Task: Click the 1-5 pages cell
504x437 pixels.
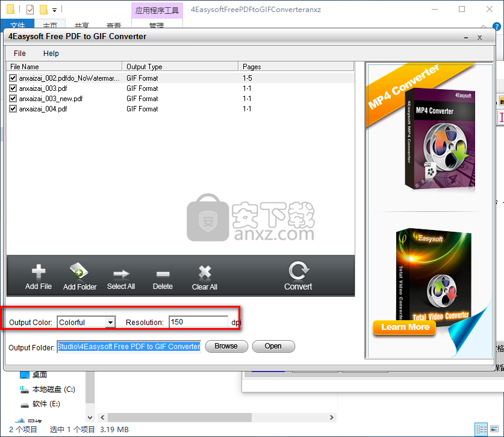Action: tap(247, 78)
